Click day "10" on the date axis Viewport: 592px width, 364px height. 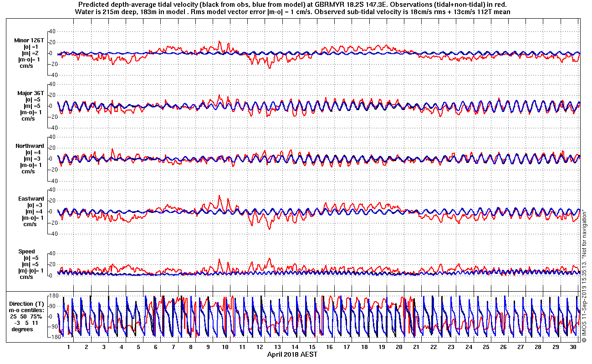[x=225, y=347]
